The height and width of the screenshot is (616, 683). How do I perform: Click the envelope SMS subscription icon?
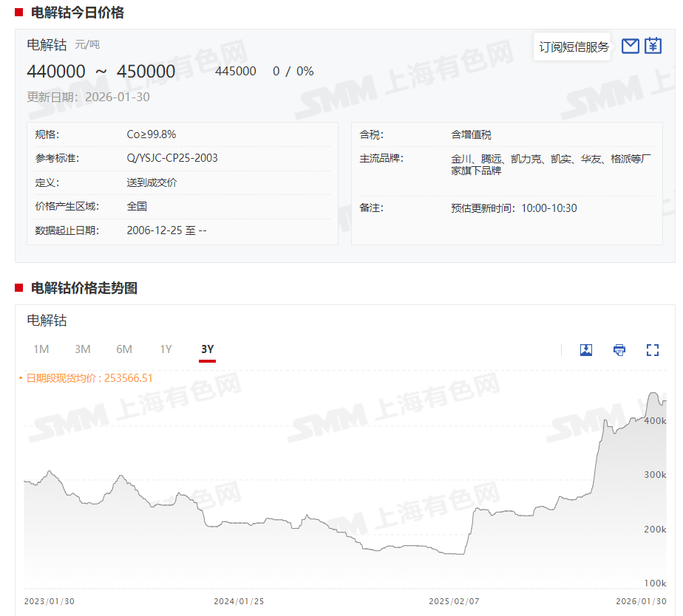[630, 47]
